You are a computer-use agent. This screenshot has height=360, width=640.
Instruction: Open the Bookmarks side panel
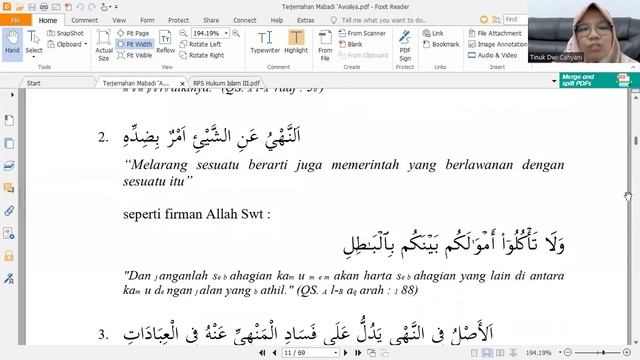tap(9, 120)
